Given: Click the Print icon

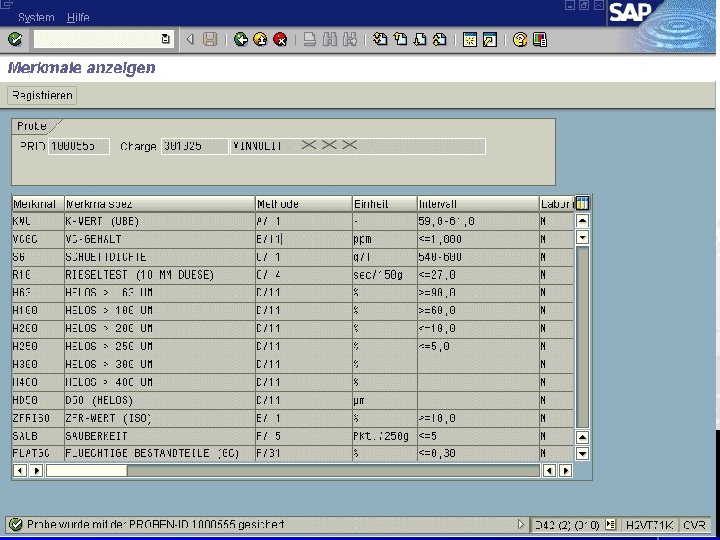Looking at the screenshot, I should [310, 39].
